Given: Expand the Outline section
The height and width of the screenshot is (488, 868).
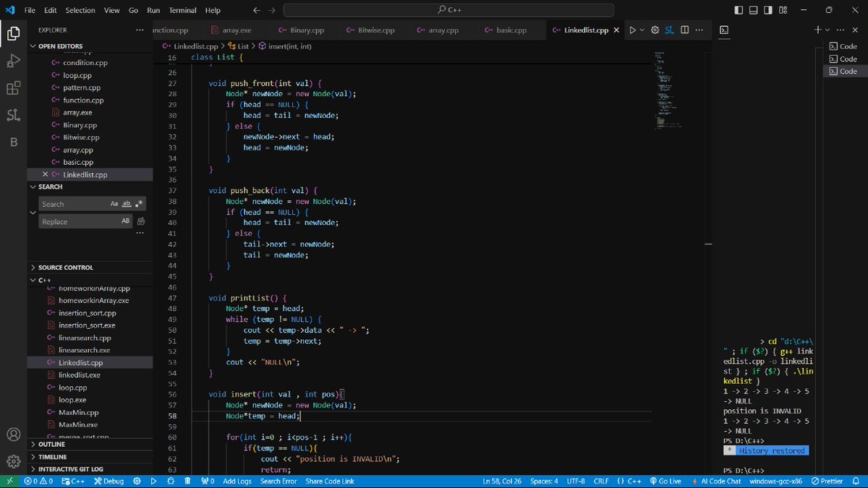Looking at the screenshot, I should pos(89,445).
